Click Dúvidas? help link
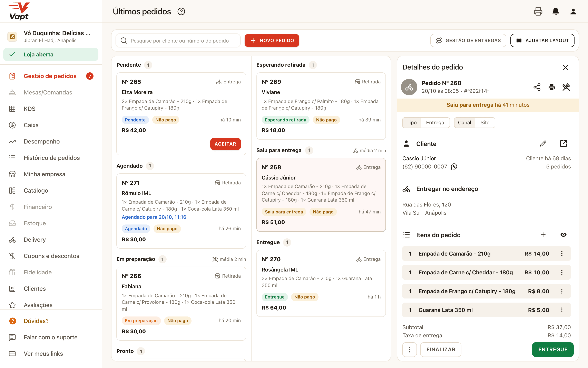The image size is (588, 368). pos(51,321)
